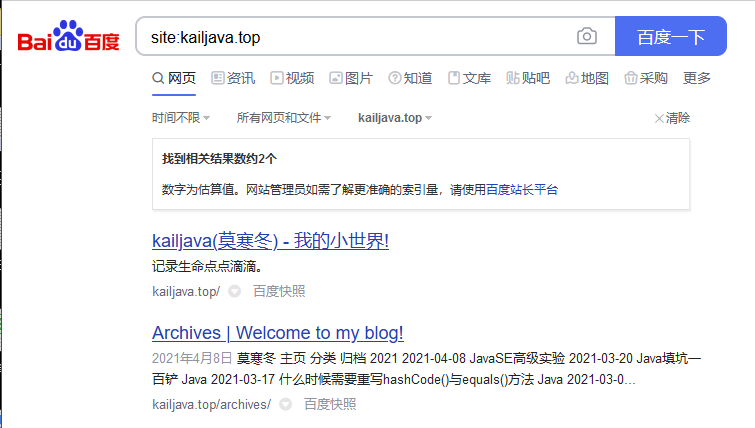Open the 图片 tab
755x428 pixels.
pos(351,78)
